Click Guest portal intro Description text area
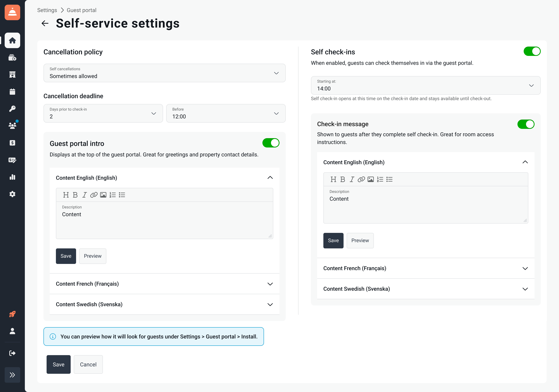This screenshot has height=392, width=559. 165,220
